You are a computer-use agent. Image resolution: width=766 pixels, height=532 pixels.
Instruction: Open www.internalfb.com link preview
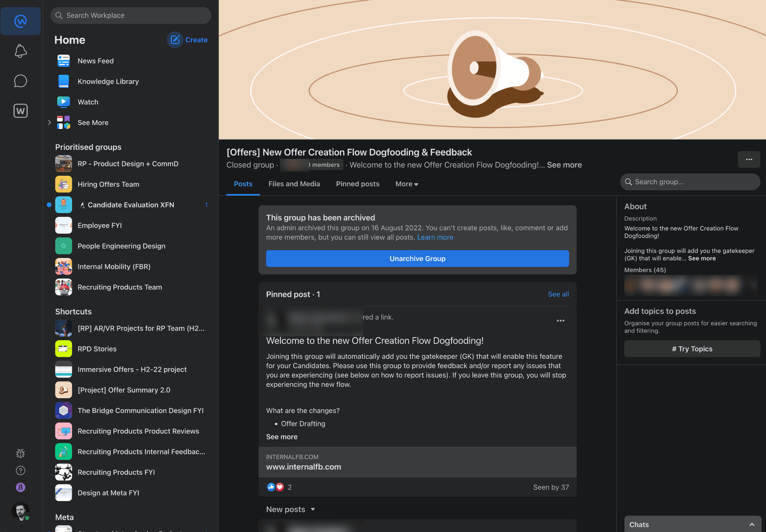coord(417,462)
